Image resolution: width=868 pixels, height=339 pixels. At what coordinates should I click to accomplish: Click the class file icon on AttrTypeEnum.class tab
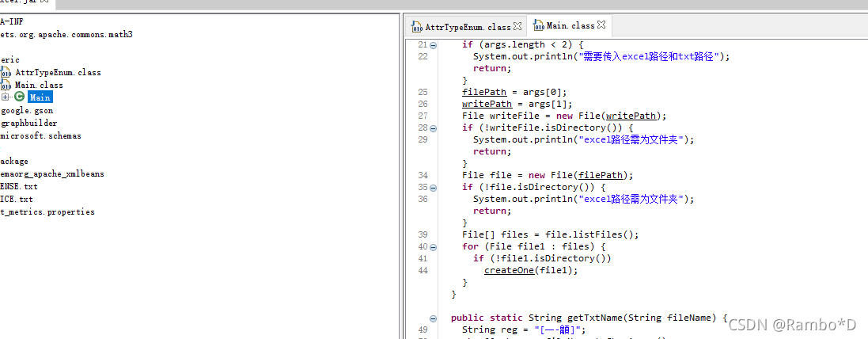pos(418,26)
